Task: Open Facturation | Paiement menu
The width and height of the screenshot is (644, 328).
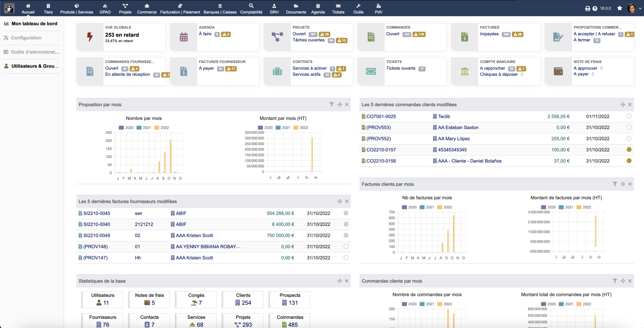Action: tap(180, 9)
